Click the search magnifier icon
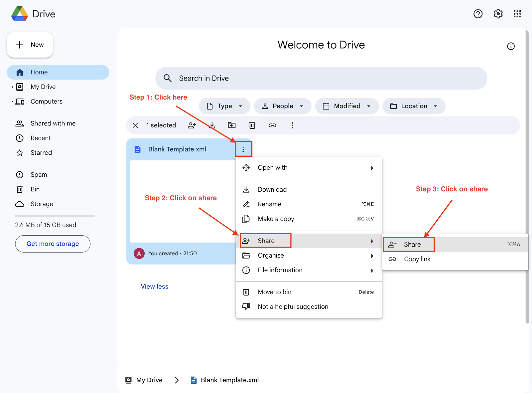Screen dimensions: 532x393 pyautogui.click(x=168, y=78)
